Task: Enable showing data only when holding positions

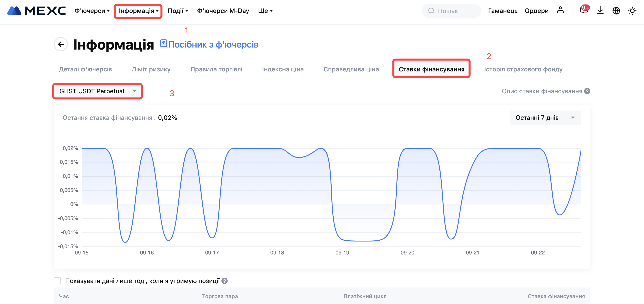Action: (x=57, y=281)
